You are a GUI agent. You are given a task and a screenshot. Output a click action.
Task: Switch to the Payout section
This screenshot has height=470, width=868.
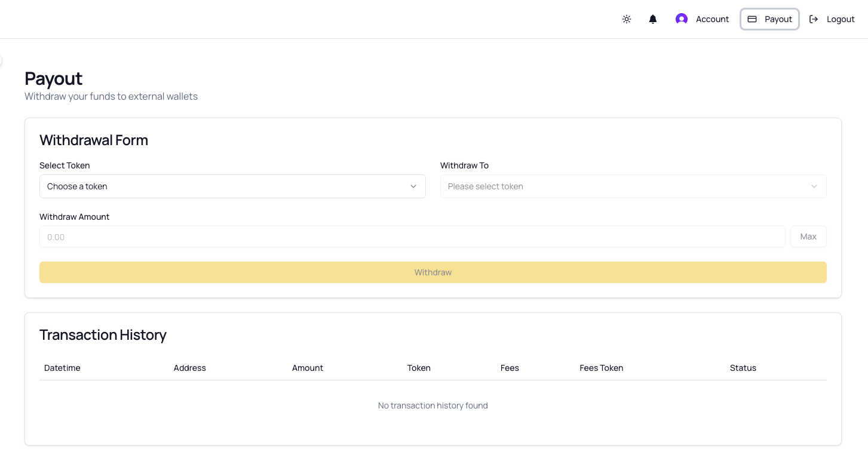tap(769, 19)
